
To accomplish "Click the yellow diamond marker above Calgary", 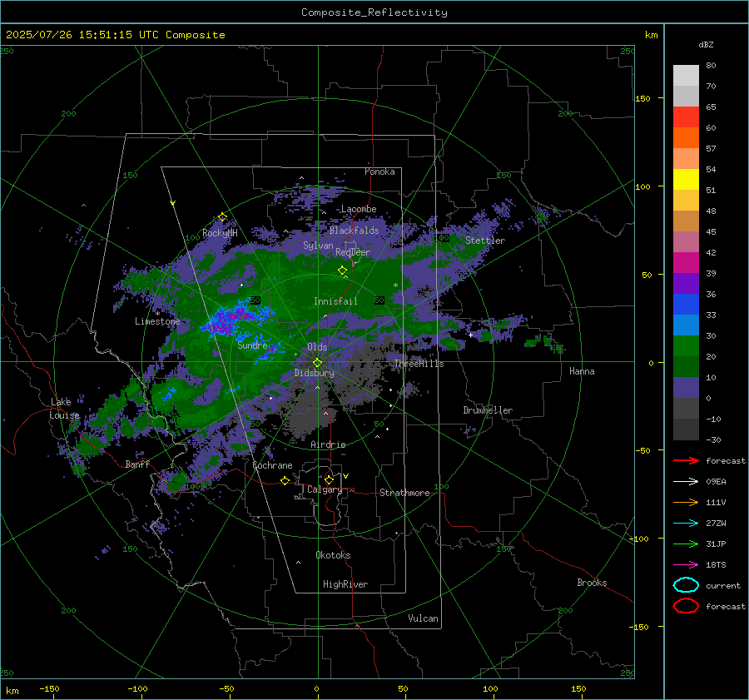I will point(329,479).
